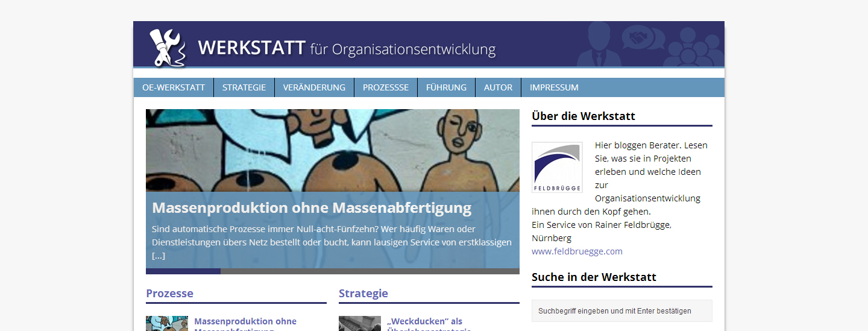Focus the Suchbegriff eingeben search field
This screenshot has width=868, height=331.
[622, 311]
